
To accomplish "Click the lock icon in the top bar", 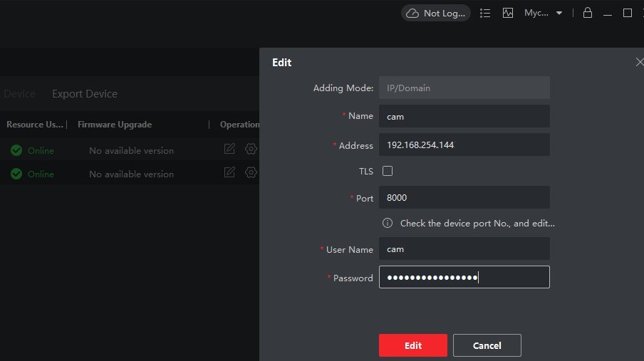I will (588, 13).
